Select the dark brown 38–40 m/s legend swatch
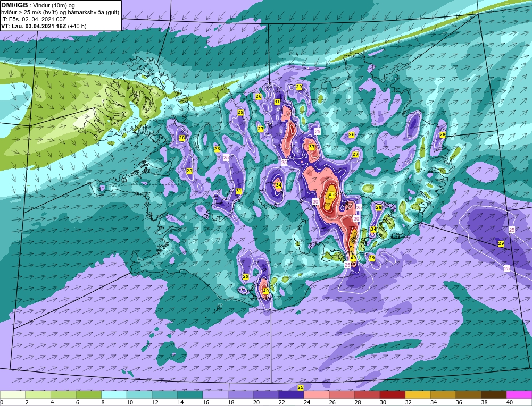This screenshot has width=532, height=406. pyautogui.click(x=494, y=395)
